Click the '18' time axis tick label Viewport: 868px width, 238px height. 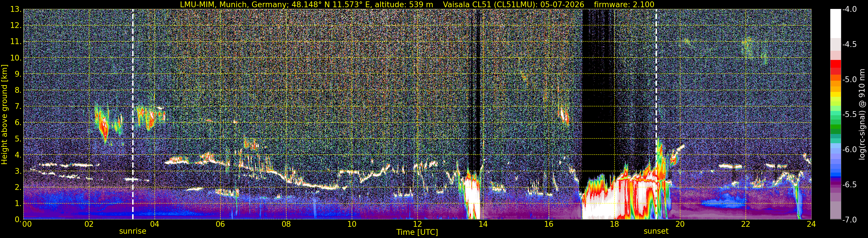[x=614, y=224]
